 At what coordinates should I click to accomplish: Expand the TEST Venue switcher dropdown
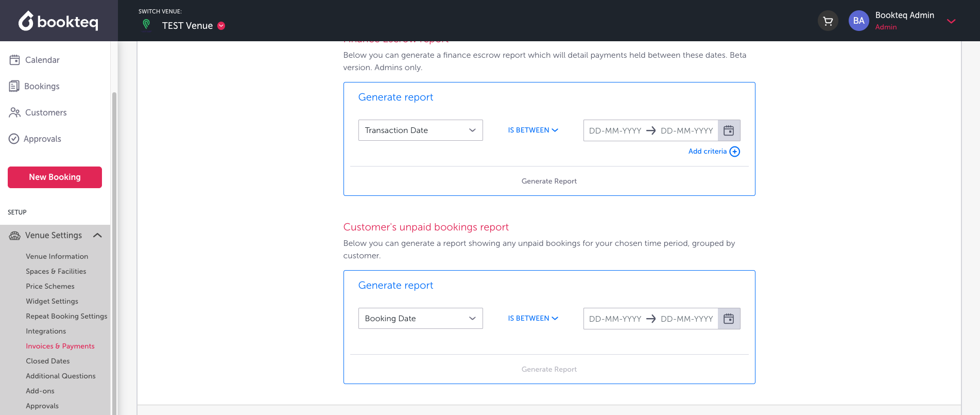click(221, 26)
